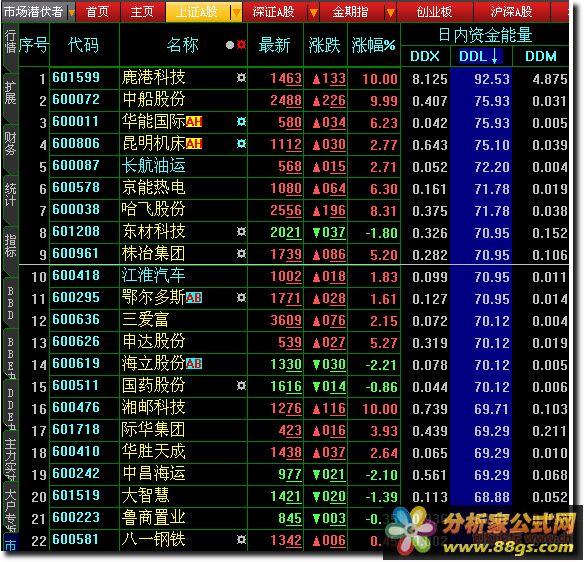
Task: Open the 财务 side tab
Action: (10, 145)
